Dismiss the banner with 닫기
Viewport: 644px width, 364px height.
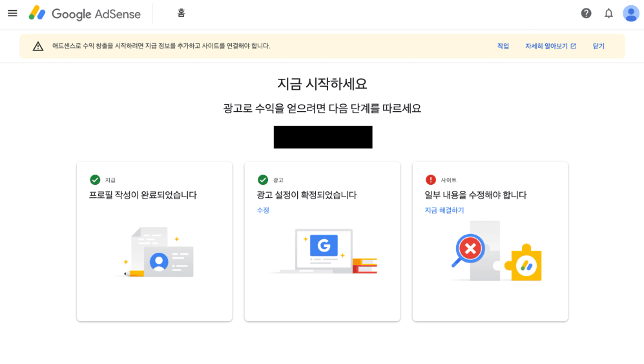[598, 47]
